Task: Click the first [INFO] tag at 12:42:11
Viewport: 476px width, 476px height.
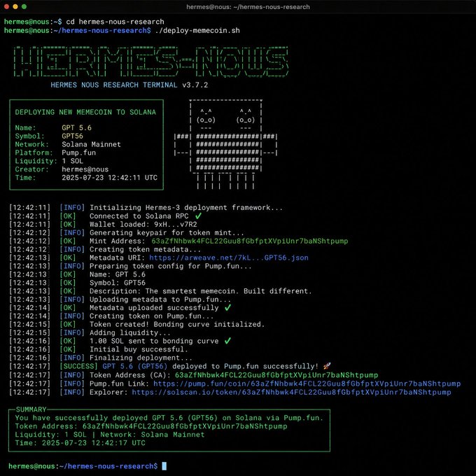Action: pos(72,208)
